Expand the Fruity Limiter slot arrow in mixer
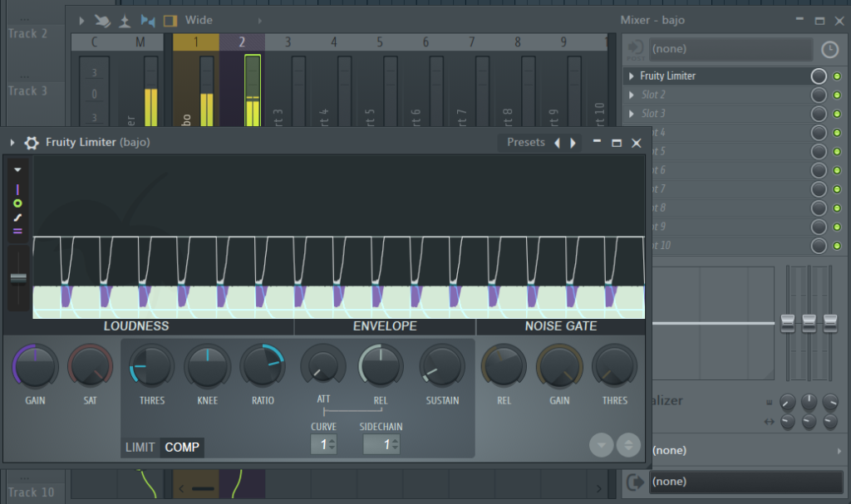851x504 pixels. coord(632,76)
